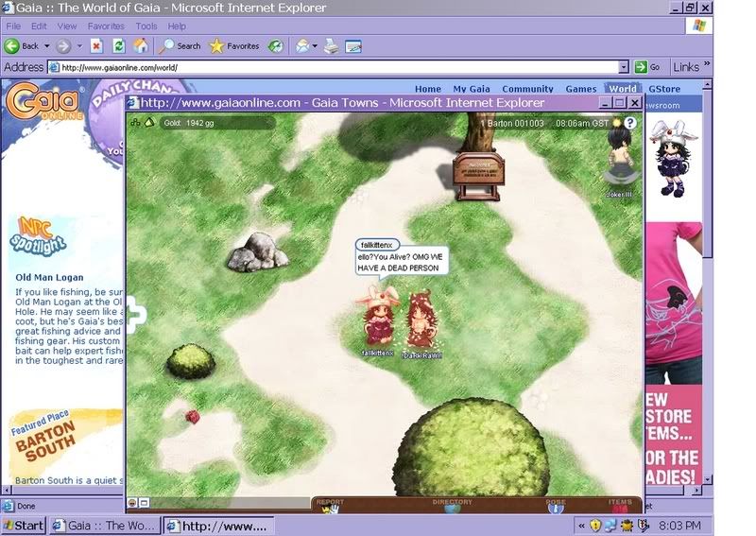The height and width of the screenshot is (536, 756).
Task: Click the 08:06am GST time display
Action: point(582,124)
